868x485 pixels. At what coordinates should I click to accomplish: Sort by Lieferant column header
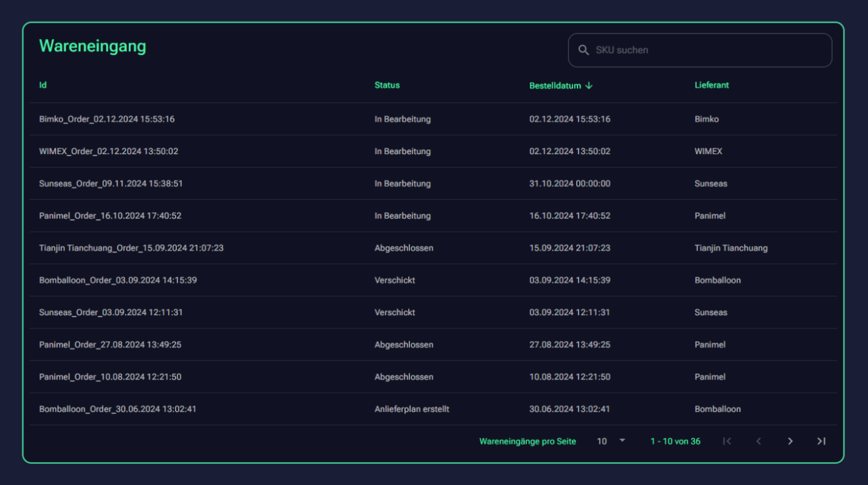tap(711, 85)
